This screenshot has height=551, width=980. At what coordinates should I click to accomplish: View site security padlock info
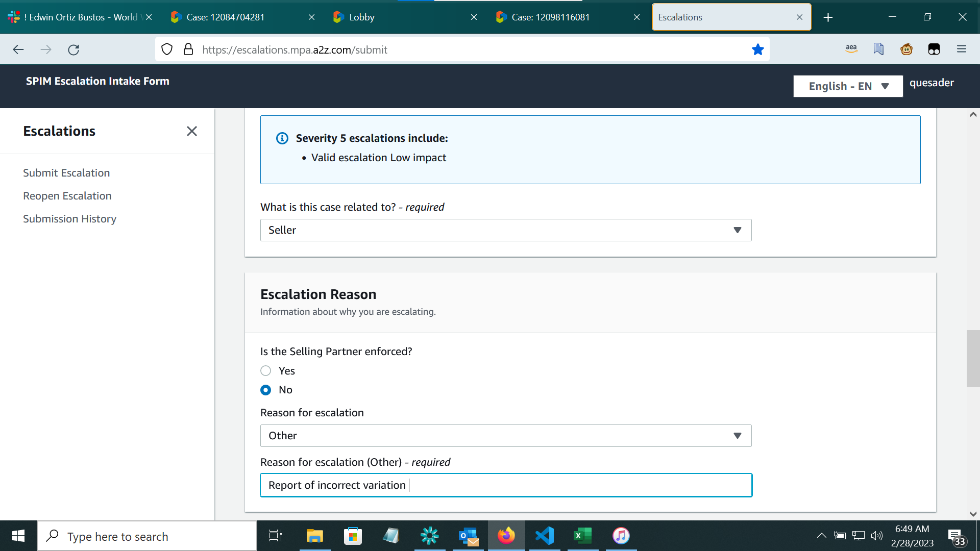[188, 49]
